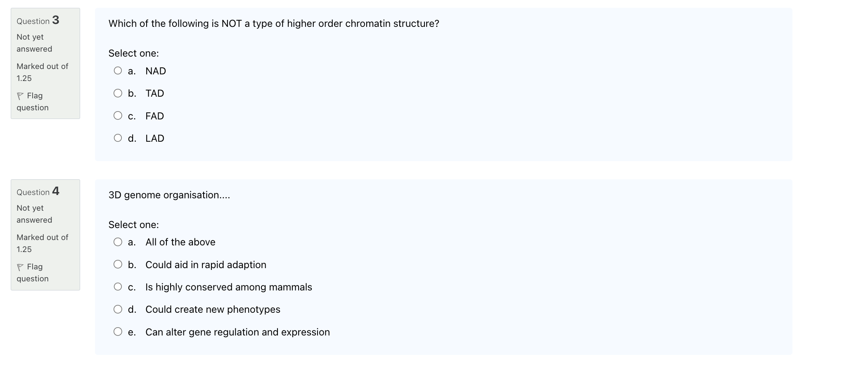Click the Question 3 question text area
The width and height of the screenshot is (868, 371).
pyautogui.click(x=273, y=24)
